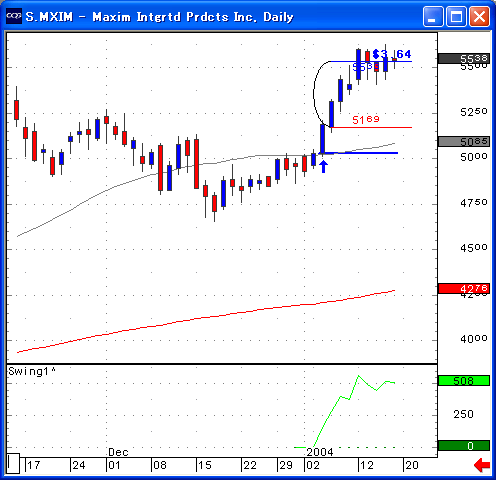Click the red 4276 moving average label
The width and height of the screenshot is (496, 480).
(x=464, y=288)
